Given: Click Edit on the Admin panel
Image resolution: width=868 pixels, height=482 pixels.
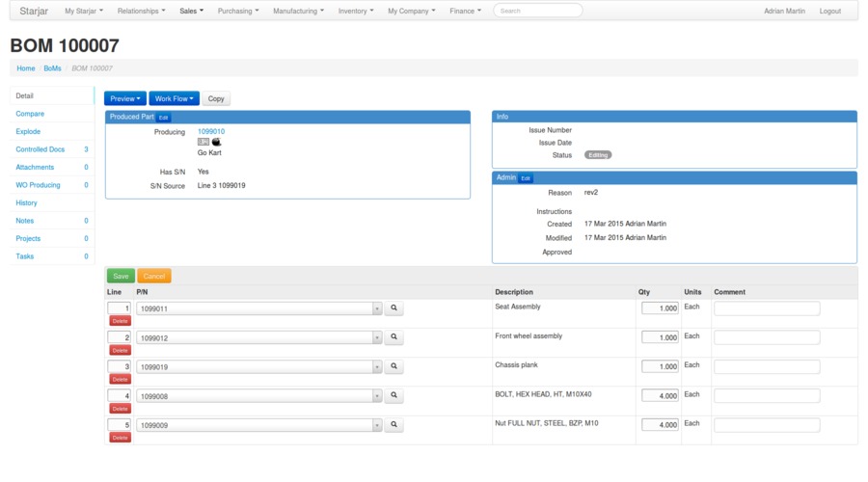Looking at the screenshot, I should (x=526, y=178).
